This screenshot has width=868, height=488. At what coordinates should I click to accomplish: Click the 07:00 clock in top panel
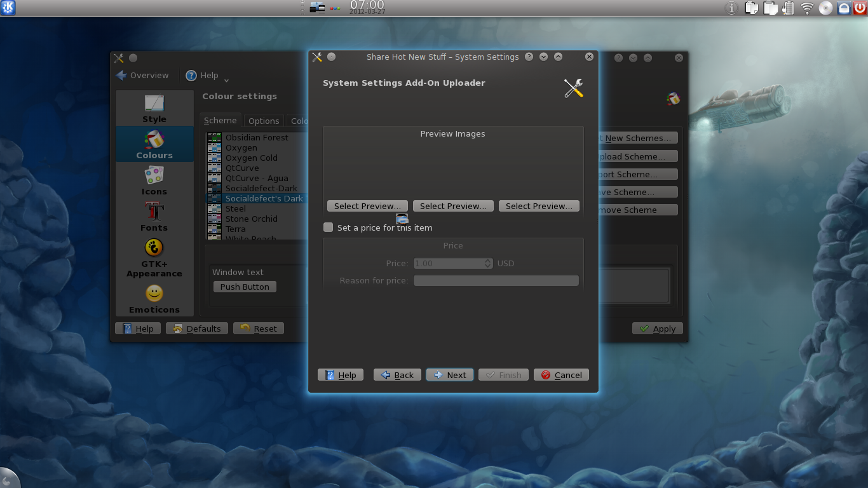coord(367,6)
